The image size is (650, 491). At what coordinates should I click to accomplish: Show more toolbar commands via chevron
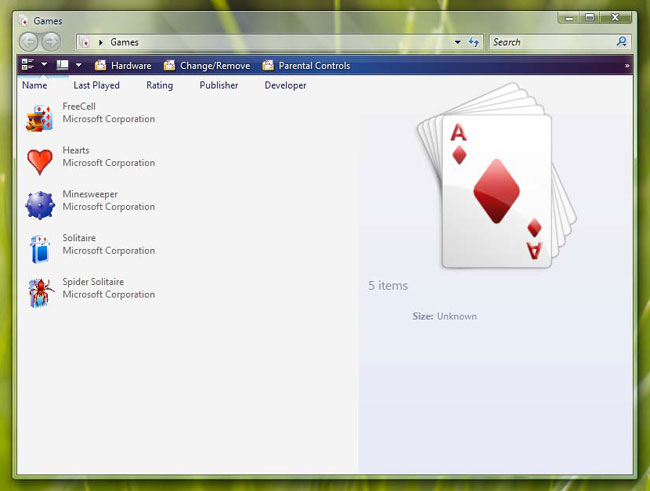click(627, 66)
